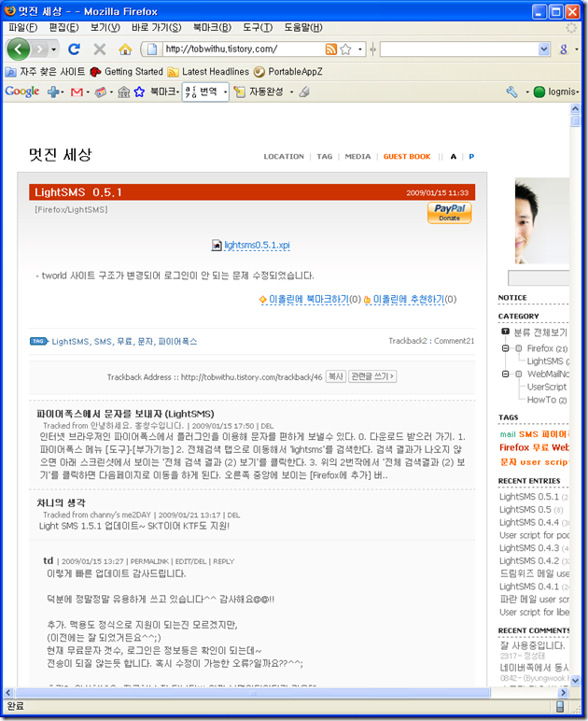Go back with the green Back arrow
588x721 pixels.
(19, 49)
